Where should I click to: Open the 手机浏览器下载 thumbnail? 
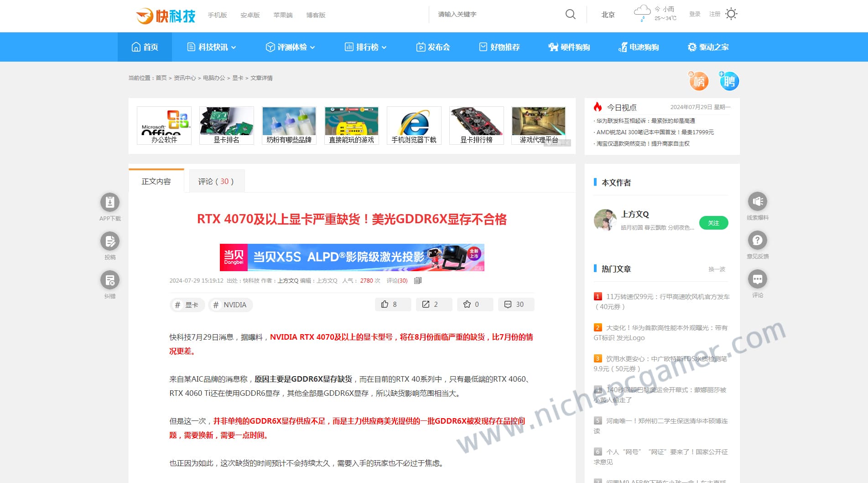[414, 126]
